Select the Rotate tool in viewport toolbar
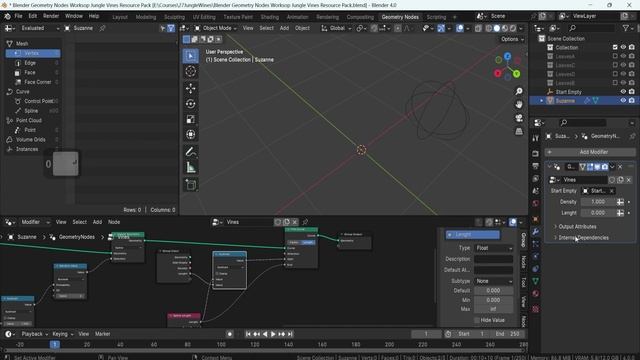 point(190,104)
